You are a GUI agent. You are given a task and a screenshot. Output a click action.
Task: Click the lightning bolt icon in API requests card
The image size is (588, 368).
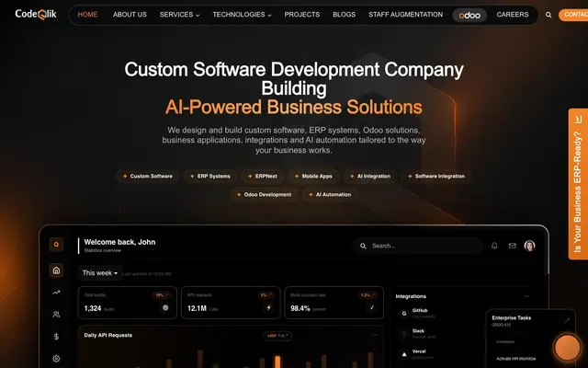[268, 308]
